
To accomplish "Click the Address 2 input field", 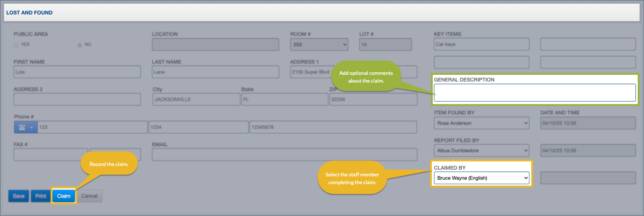I will 77,99.
